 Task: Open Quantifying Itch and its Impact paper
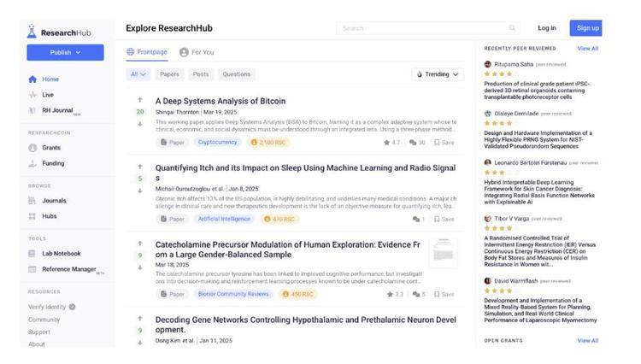pos(305,173)
